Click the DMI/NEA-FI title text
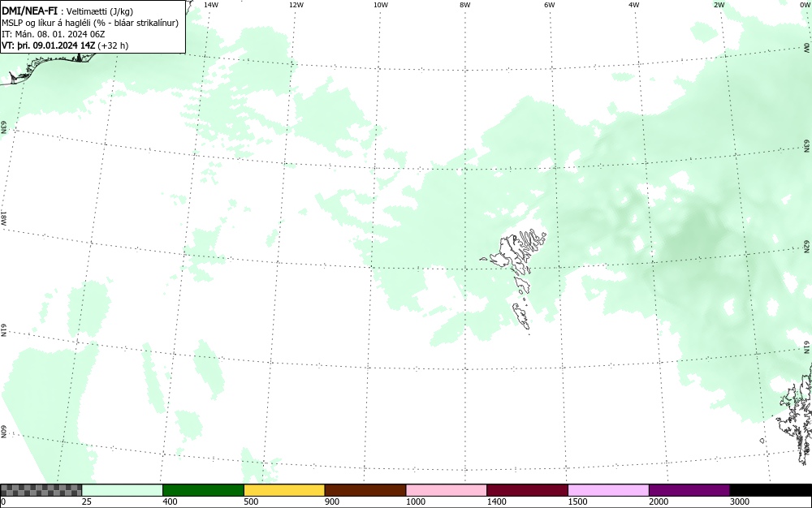The image size is (812, 508). (29, 11)
